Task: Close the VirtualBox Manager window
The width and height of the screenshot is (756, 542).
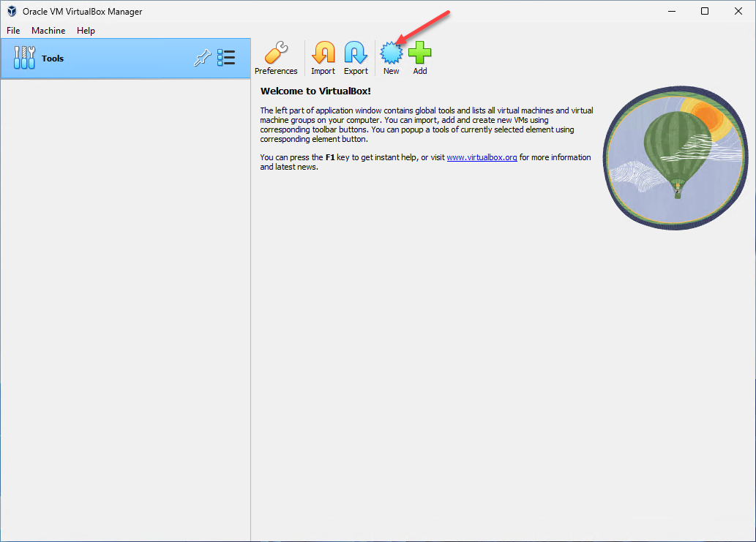Action: point(738,11)
